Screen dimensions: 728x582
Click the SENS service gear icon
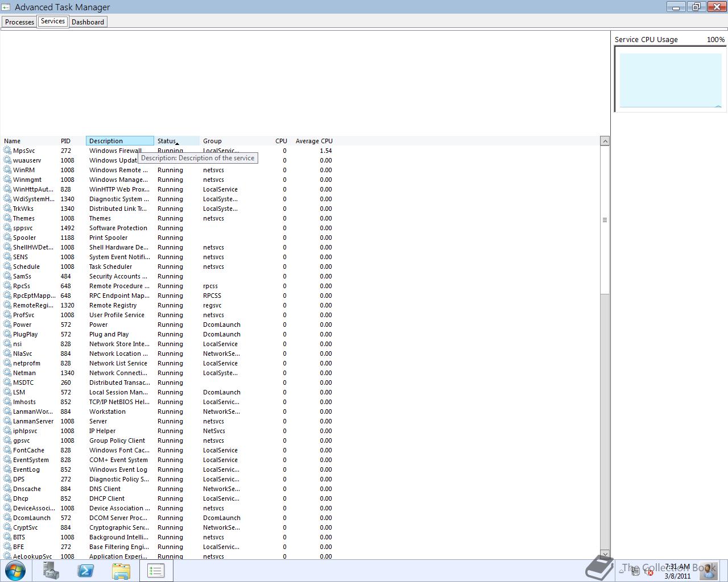coord(7,257)
